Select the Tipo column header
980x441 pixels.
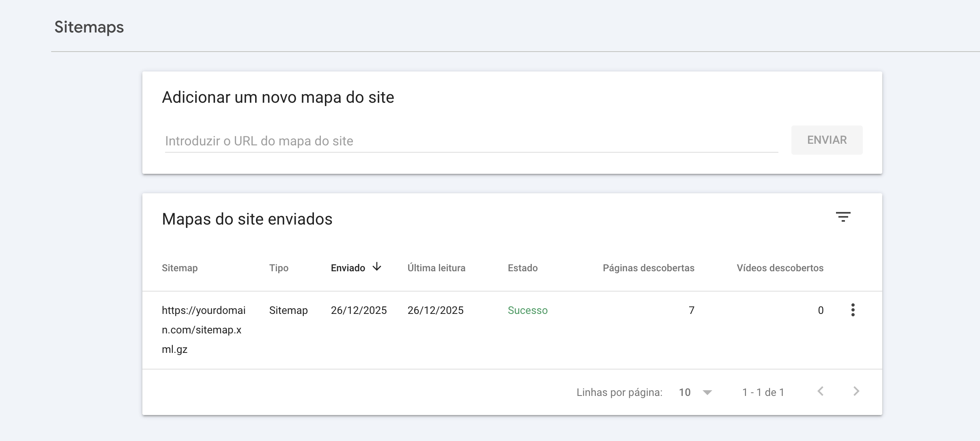(279, 268)
